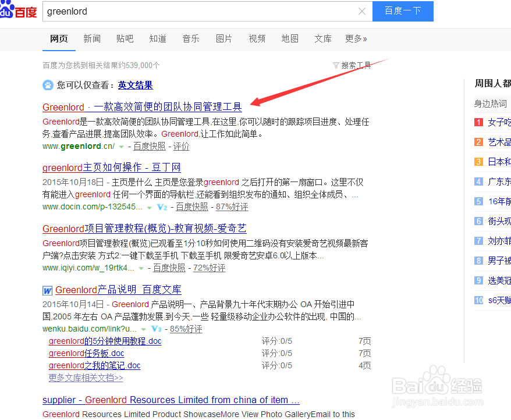Switch to the 地图 tab
The height and width of the screenshot is (420, 511).
290,39
